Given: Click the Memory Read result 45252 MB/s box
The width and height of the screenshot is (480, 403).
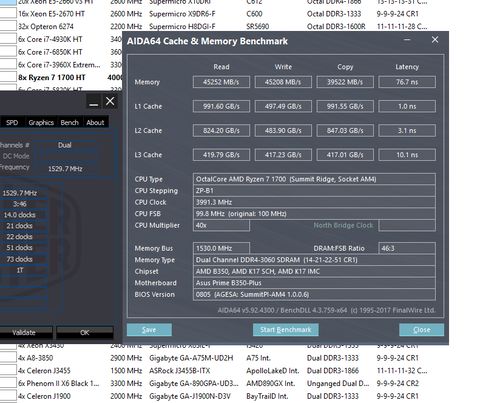Looking at the screenshot, I should pos(221,82).
